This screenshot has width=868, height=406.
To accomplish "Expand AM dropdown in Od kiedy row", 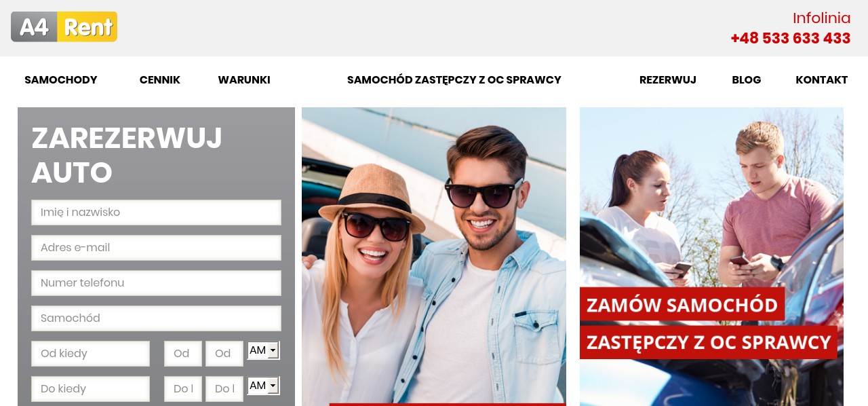I will click(264, 350).
